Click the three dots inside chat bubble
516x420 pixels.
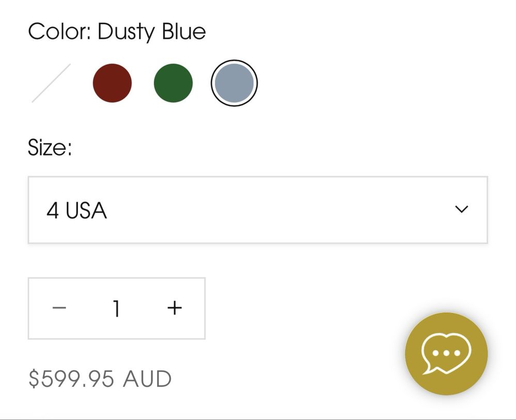[446, 353]
